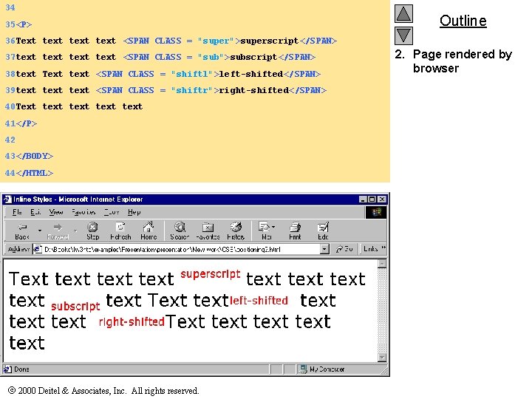Click the Windows logo throbber icon
This screenshot has width=532, height=399.
click(x=376, y=212)
